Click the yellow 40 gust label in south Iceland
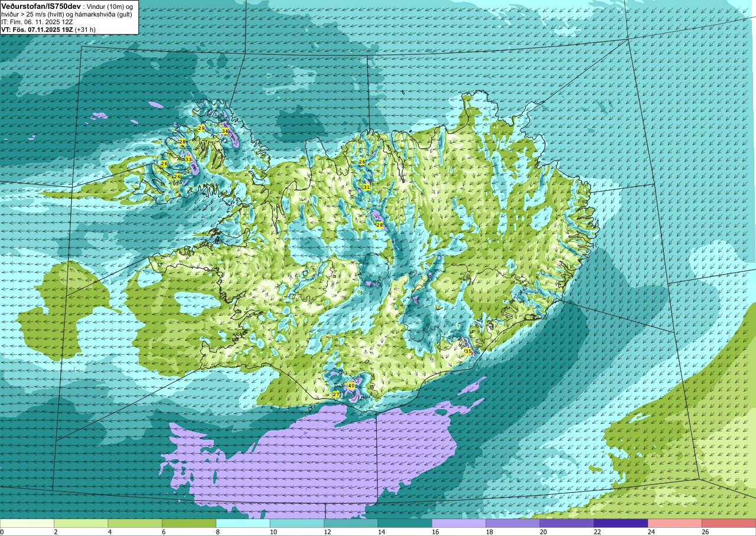The height and width of the screenshot is (536, 756). click(x=351, y=385)
